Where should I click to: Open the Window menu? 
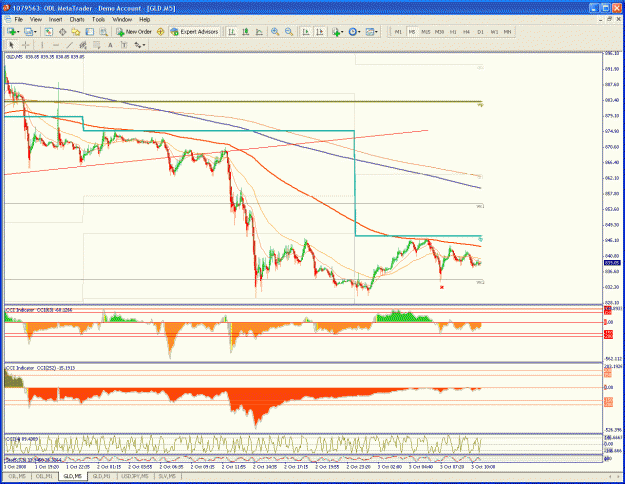point(122,19)
